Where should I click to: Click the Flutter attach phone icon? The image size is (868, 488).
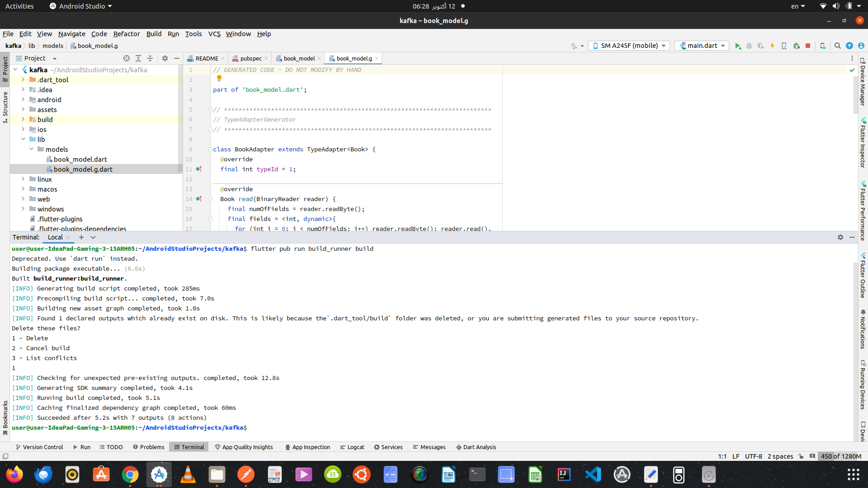click(784, 46)
